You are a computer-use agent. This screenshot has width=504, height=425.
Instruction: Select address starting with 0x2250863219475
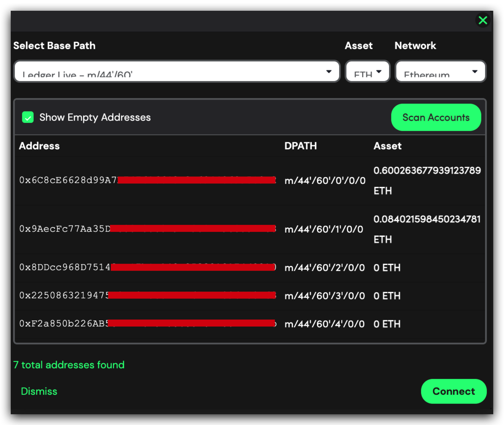pos(64,296)
